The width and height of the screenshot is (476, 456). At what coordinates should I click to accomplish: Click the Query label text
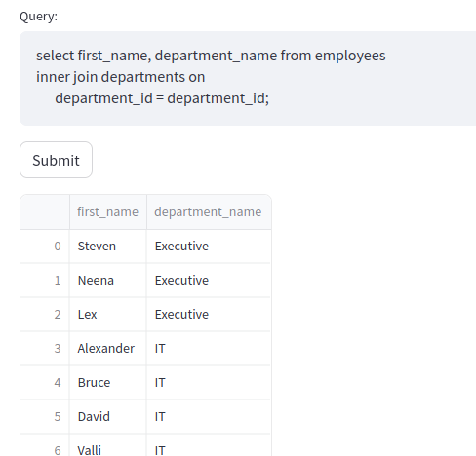(38, 17)
